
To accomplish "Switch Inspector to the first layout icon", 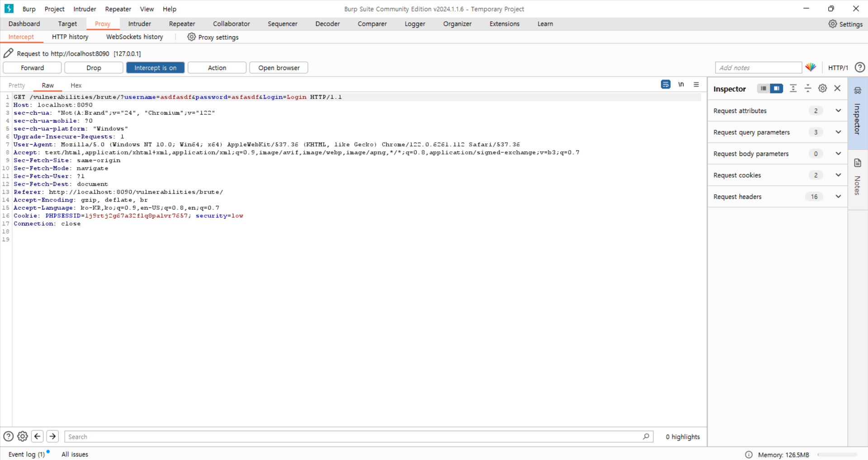I will tap(763, 89).
